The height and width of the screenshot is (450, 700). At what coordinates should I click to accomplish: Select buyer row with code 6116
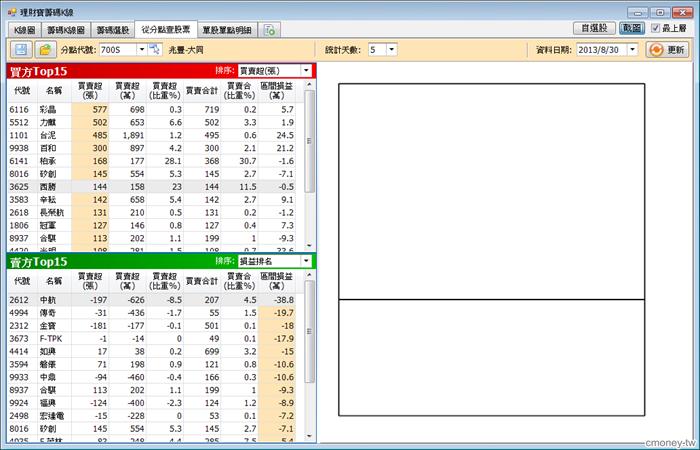[151, 109]
